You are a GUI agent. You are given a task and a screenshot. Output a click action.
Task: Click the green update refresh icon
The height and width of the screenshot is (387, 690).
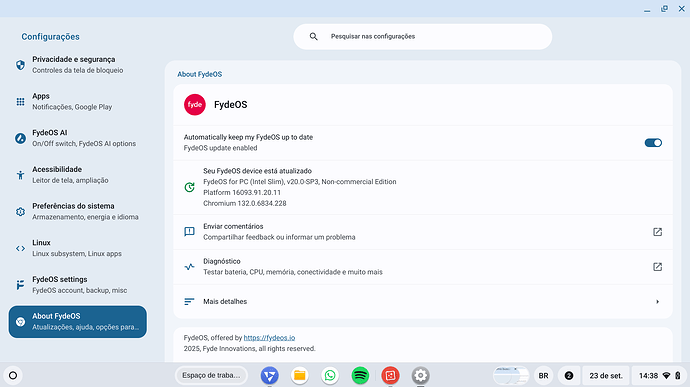coord(189,187)
